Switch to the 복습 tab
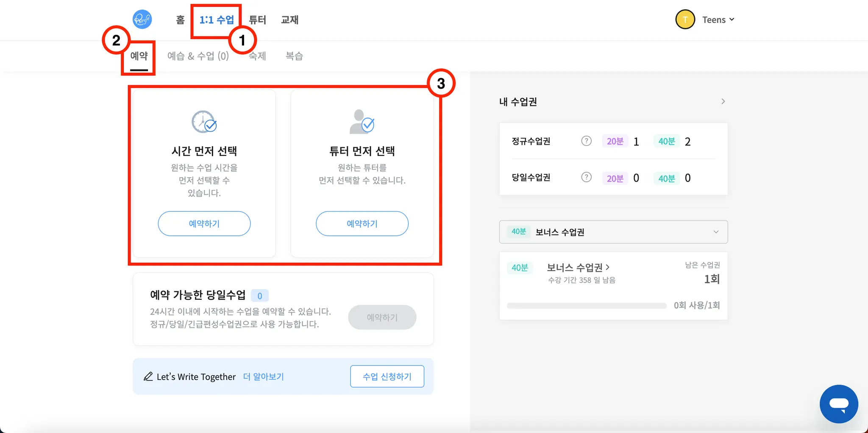868x433 pixels. point(294,56)
